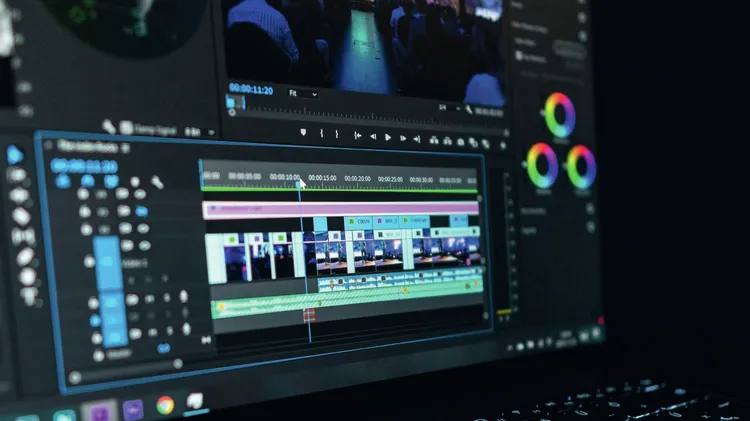This screenshot has height=421, width=750.
Task: Select the C0078 clip in timeline
Action: (358, 222)
